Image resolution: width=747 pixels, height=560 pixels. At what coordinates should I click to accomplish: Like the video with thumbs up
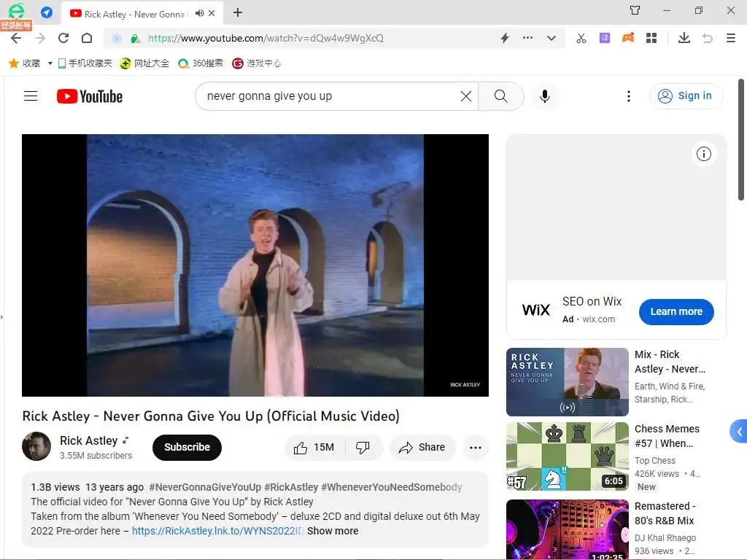point(314,448)
